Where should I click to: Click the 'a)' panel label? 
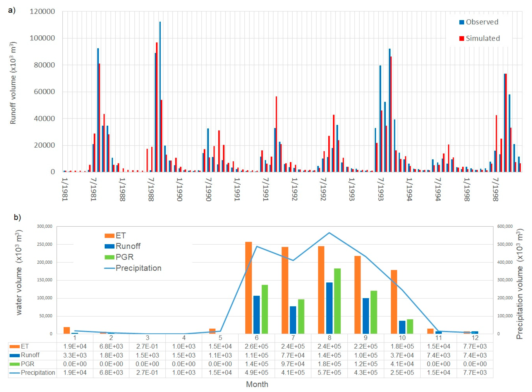point(12,10)
